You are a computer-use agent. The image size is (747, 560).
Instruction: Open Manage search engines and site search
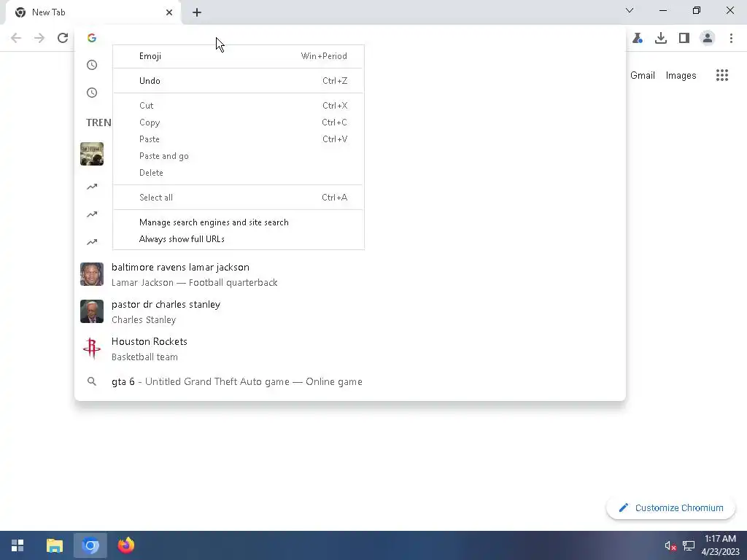tap(239, 222)
